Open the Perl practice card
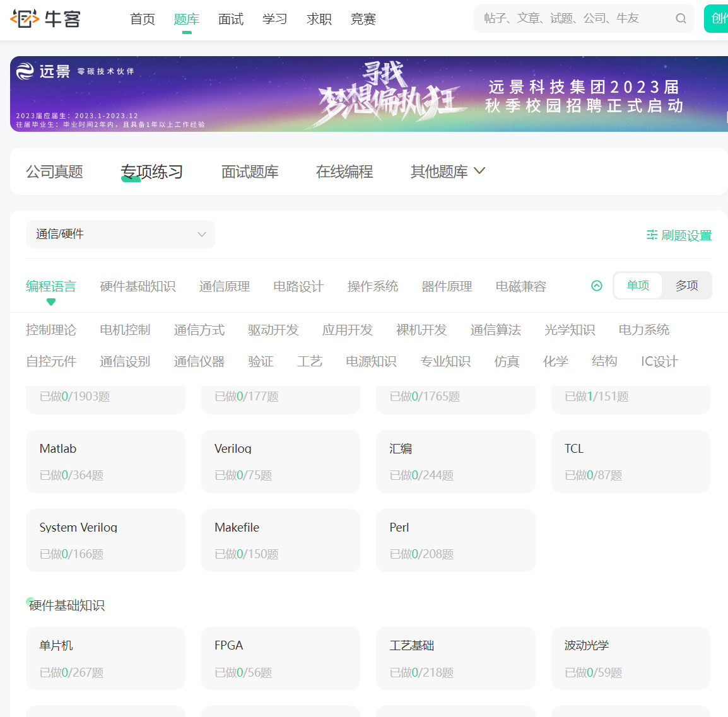 point(455,540)
